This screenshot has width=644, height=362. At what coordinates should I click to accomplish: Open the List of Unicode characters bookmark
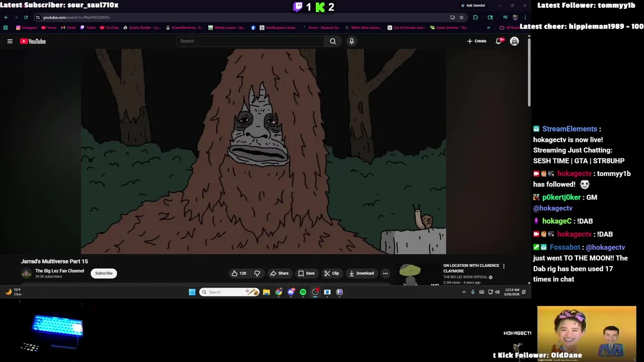point(407,28)
